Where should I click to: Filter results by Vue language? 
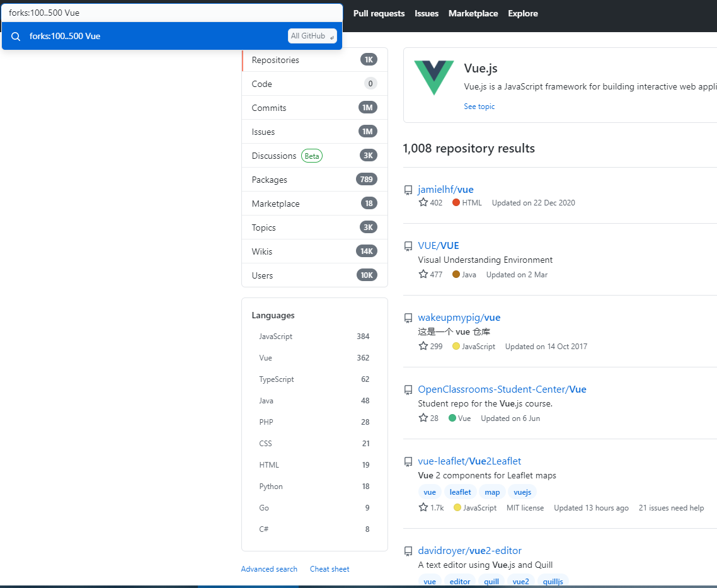[x=314, y=358]
